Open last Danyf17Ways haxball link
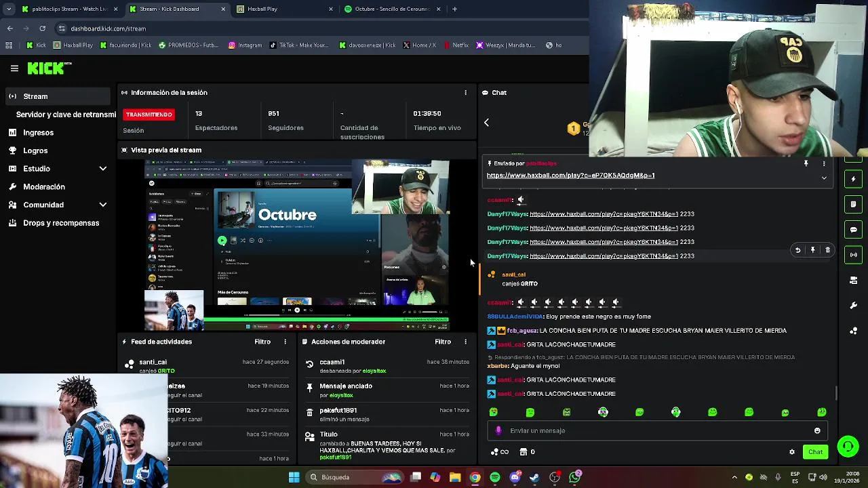The height and width of the screenshot is (488, 868). (x=604, y=256)
